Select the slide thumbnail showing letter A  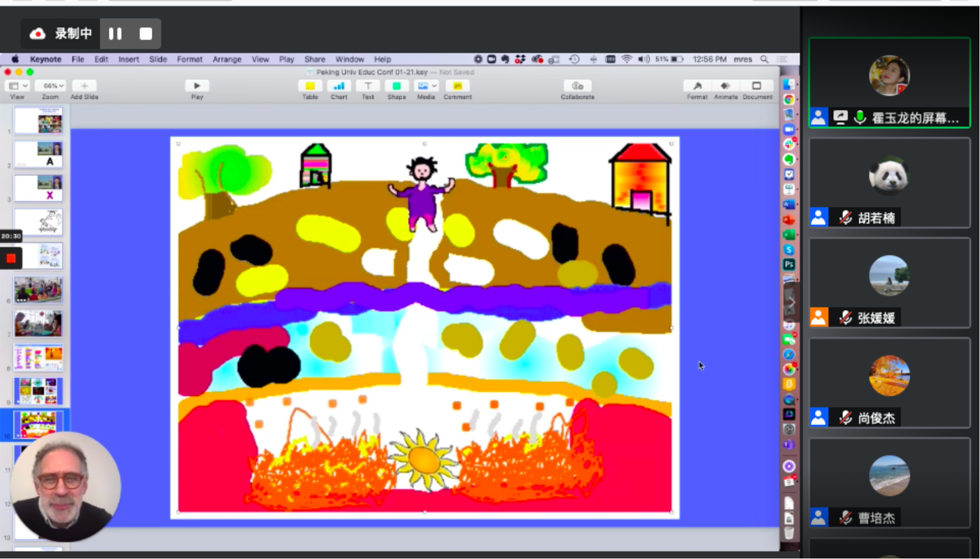[x=39, y=154]
